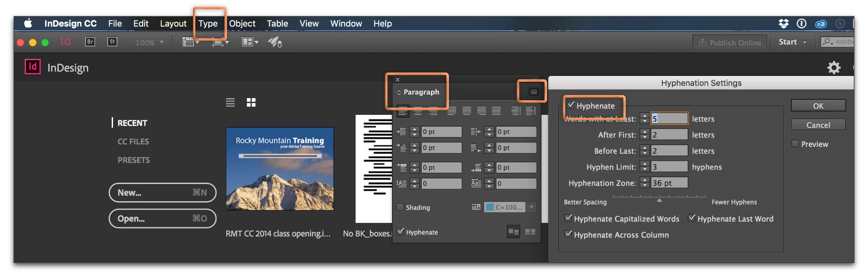Screen dimensions: 868x279
Task: Open the gear settings icon in Start workspace
Action: (x=834, y=68)
